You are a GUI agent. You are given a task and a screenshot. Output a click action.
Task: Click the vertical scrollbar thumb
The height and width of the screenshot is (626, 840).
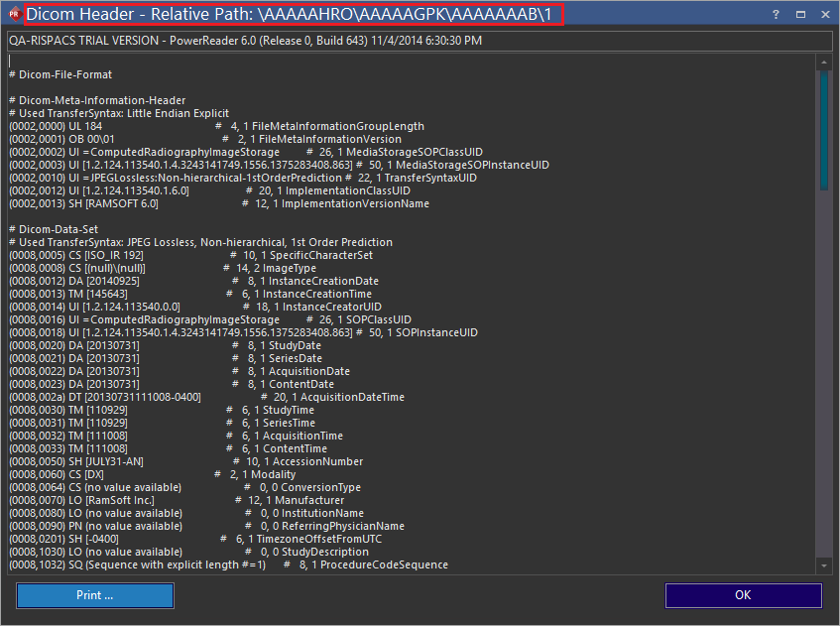pos(823,129)
